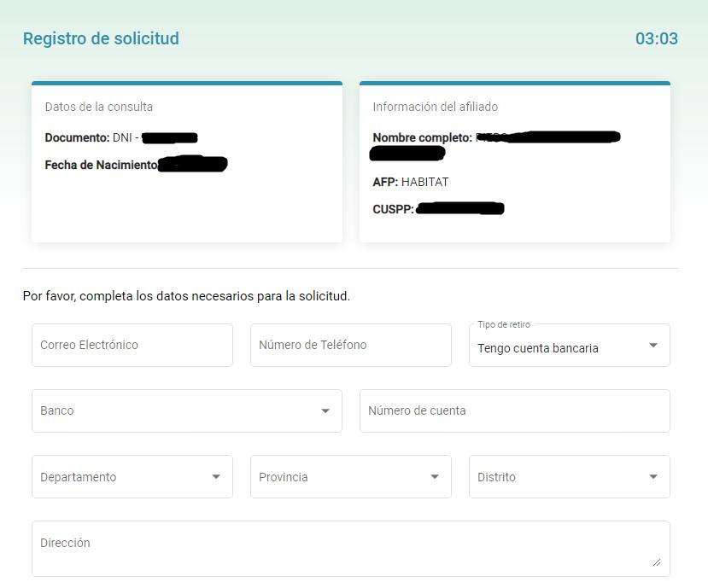Click the Departamento select label
Viewport: 708px width, 588px height.
[79, 477]
